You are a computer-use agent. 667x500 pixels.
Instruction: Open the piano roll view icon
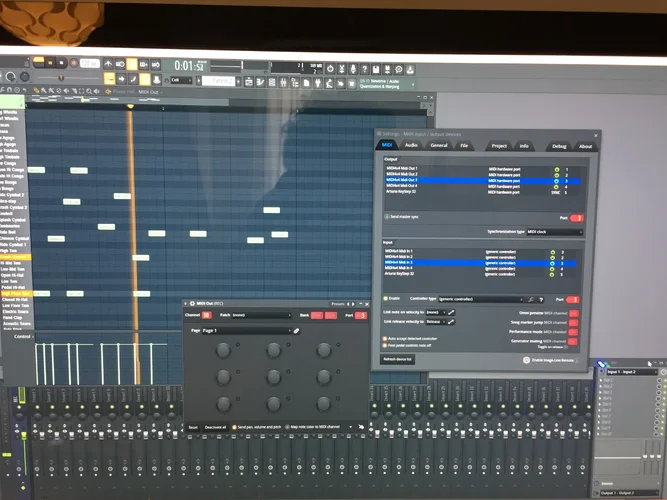point(260,82)
